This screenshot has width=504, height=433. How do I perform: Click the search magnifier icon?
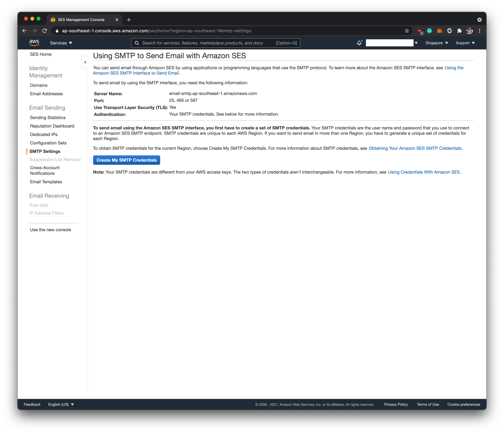(137, 43)
